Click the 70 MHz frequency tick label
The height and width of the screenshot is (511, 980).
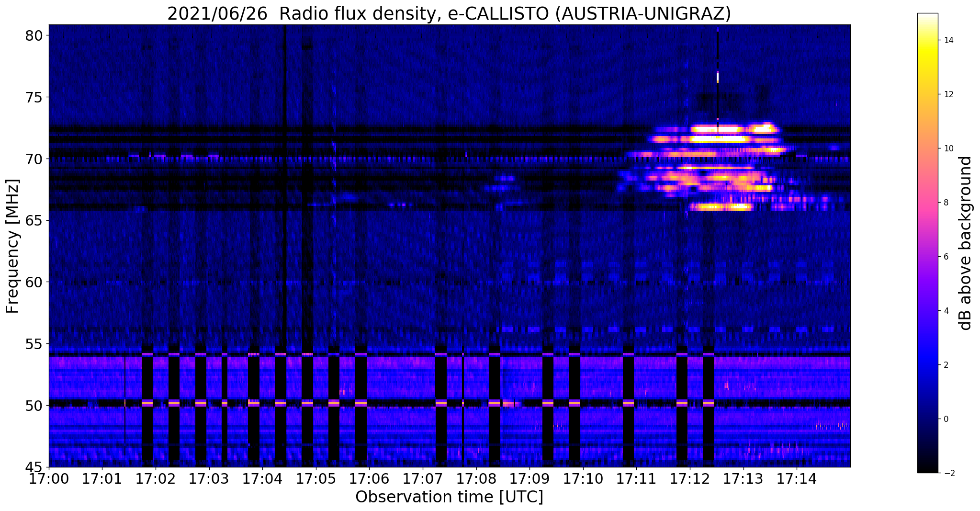35,159
